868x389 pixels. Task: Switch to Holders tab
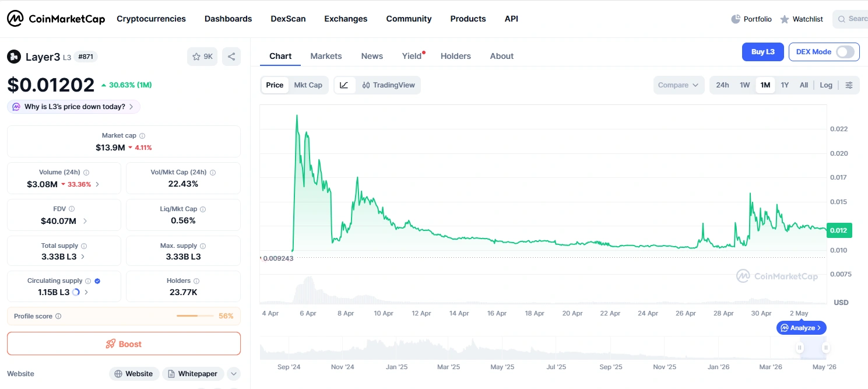(x=456, y=56)
